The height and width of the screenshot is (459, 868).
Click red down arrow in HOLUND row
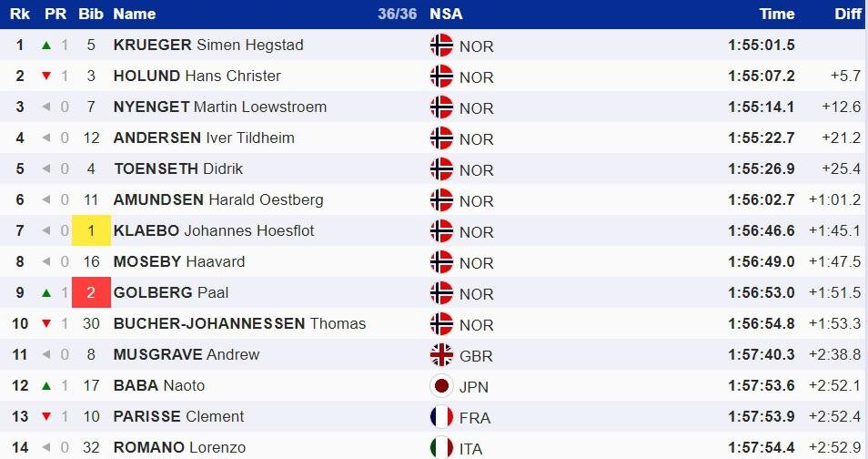coord(46,76)
